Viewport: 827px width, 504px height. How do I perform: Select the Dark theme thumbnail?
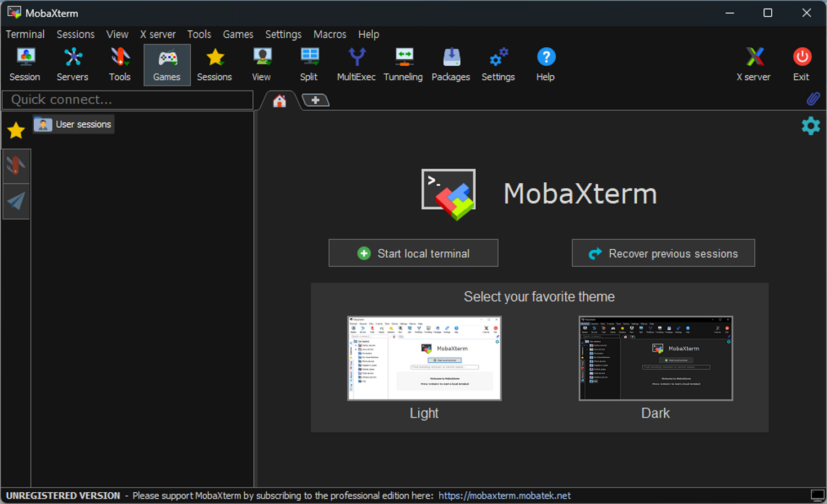coord(655,358)
